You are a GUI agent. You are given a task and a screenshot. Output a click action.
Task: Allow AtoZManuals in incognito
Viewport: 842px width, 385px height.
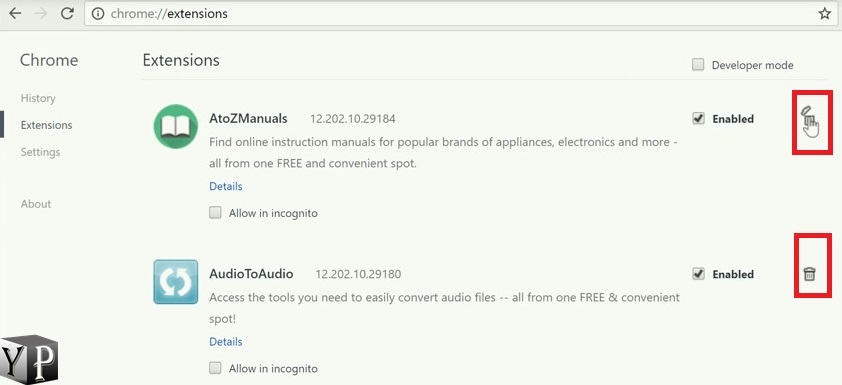(215, 213)
